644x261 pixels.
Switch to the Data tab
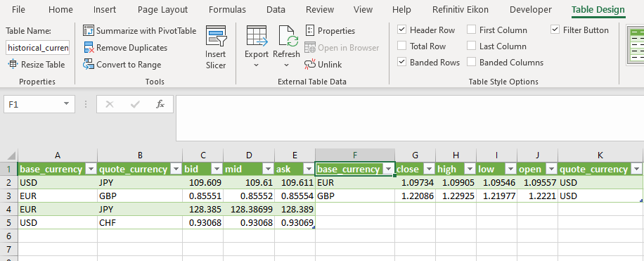pos(276,9)
